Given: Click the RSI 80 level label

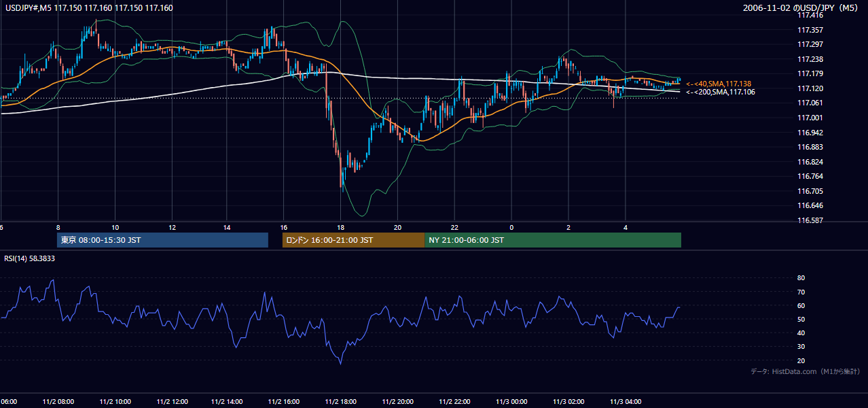Looking at the screenshot, I should pyautogui.click(x=801, y=278).
